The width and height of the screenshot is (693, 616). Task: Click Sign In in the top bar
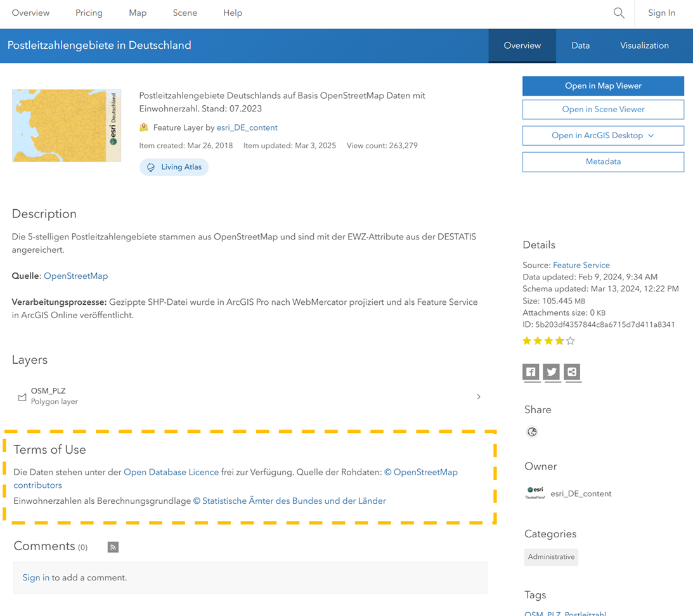[x=662, y=13]
